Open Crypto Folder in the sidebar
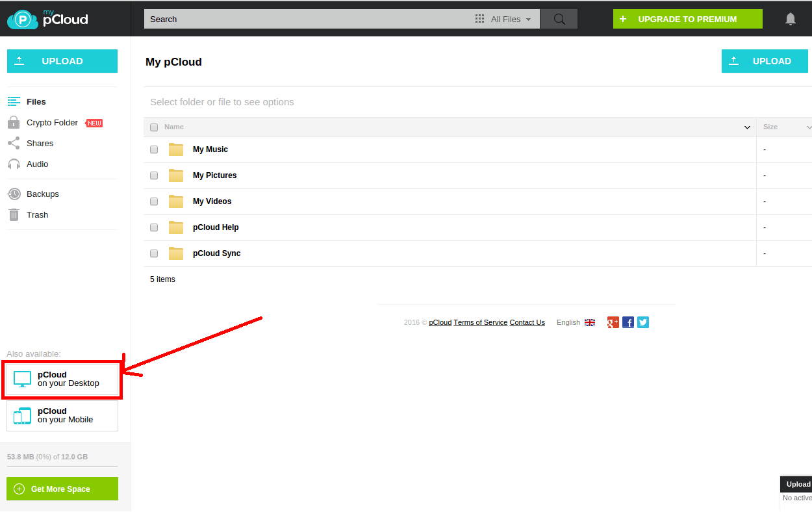The image size is (812, 512). point(52,122)
